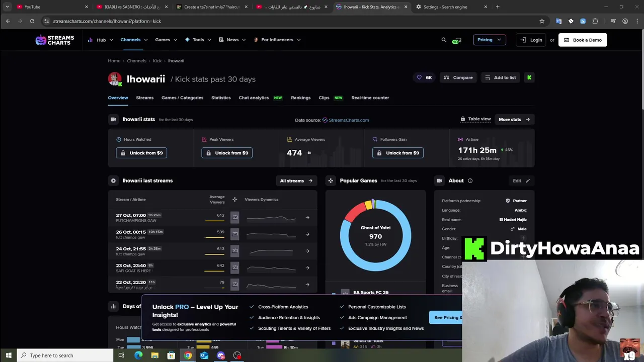The height and width of the screenshot is (362, 644).
Task: Click game icon in 23 Oct stream row
Action: (234, 267)
